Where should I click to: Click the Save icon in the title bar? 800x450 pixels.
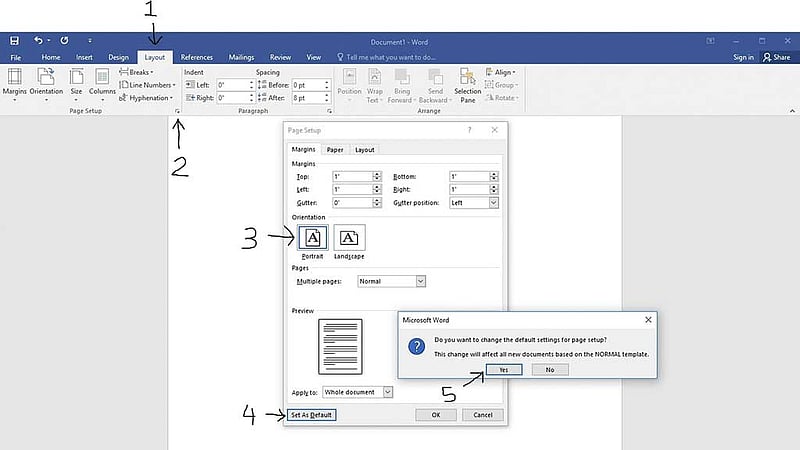coord(14,40)
